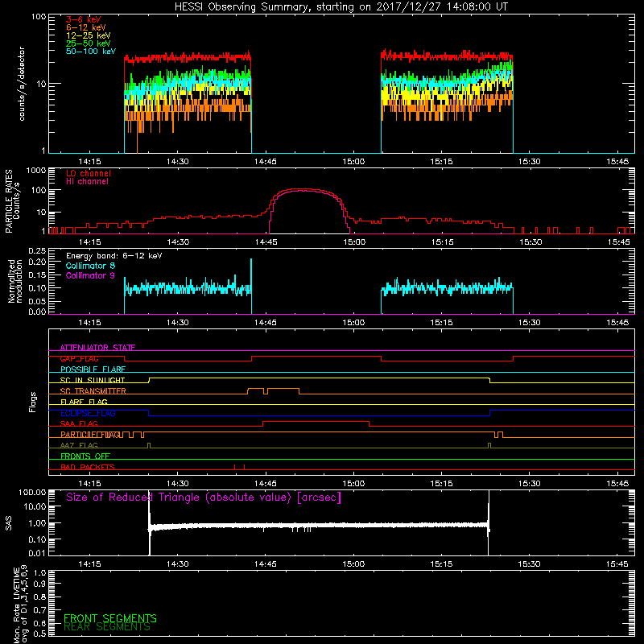Click the 1000 tick on particle rates axis

click(35, 171)
